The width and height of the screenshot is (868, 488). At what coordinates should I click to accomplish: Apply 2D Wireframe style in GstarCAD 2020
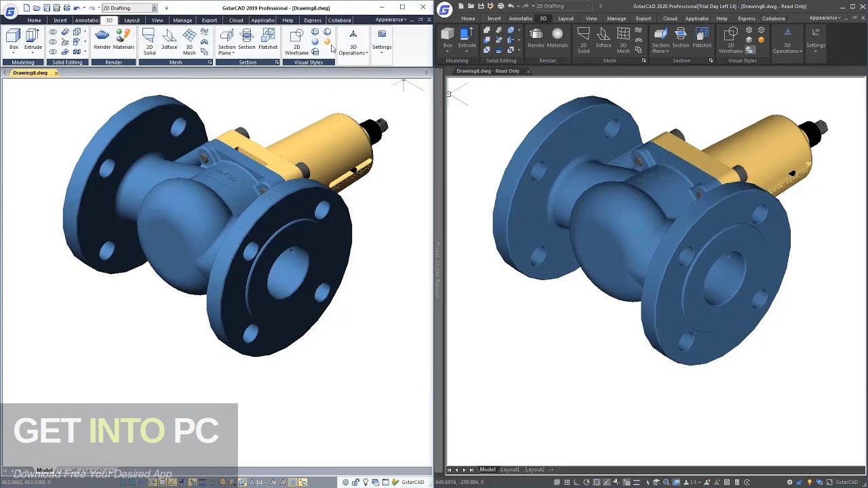click(x=730, y=41)
